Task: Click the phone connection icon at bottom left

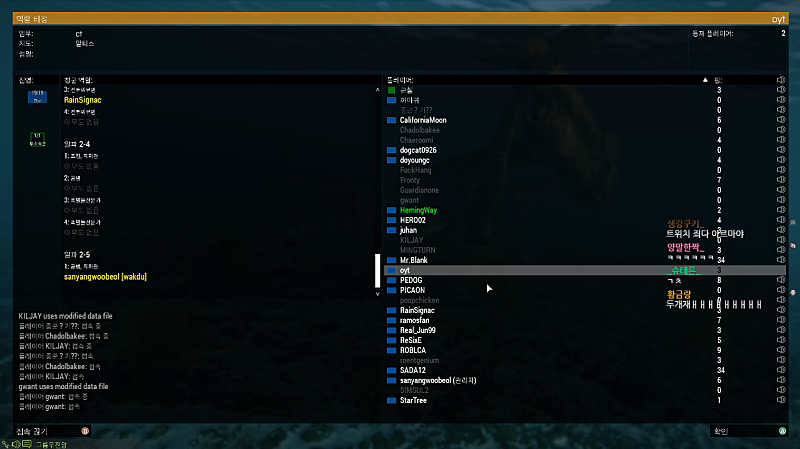Action: 6,444
